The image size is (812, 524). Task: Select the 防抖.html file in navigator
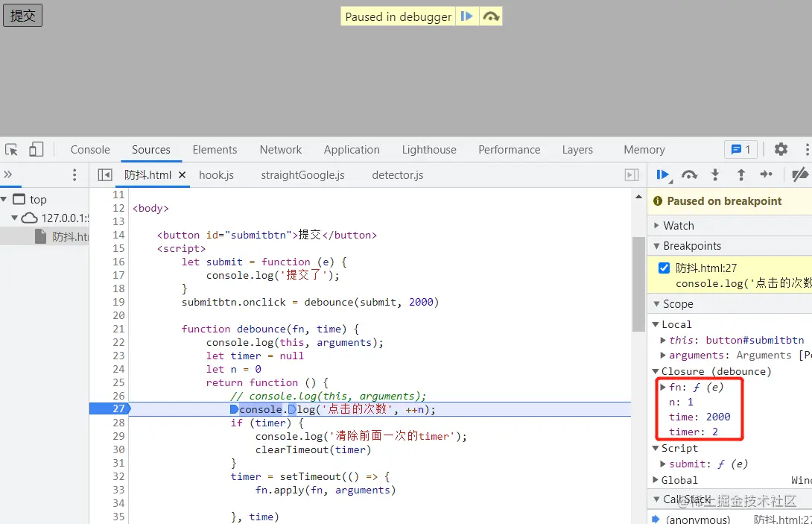pyautogui.click(x=62, y=237)
